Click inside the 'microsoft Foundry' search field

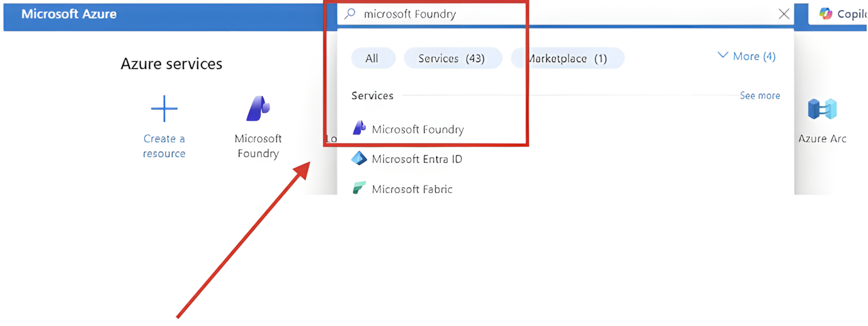tap(566, 14)
